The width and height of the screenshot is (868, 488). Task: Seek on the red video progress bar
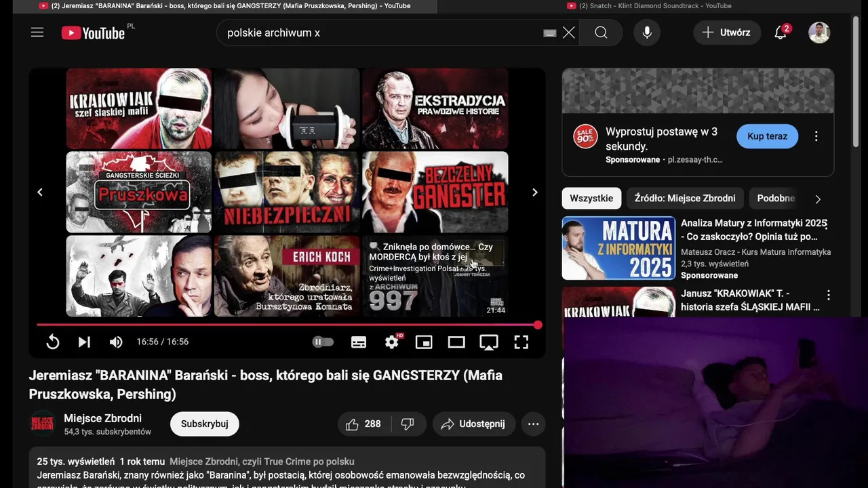[x=288, y=325]
